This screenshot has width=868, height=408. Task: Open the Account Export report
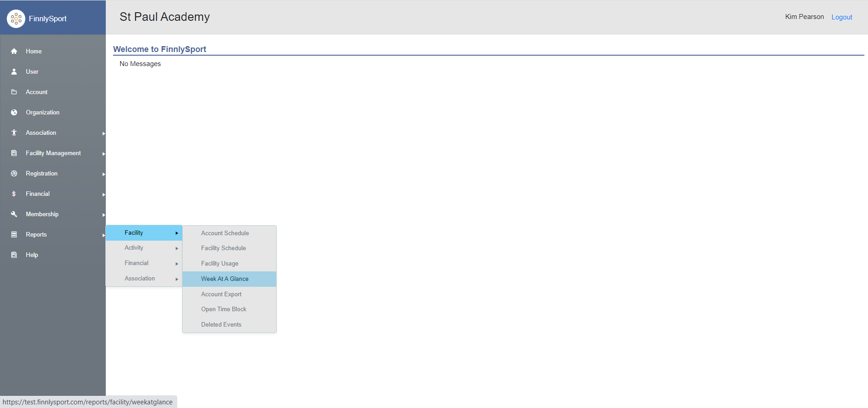(229, 294)
